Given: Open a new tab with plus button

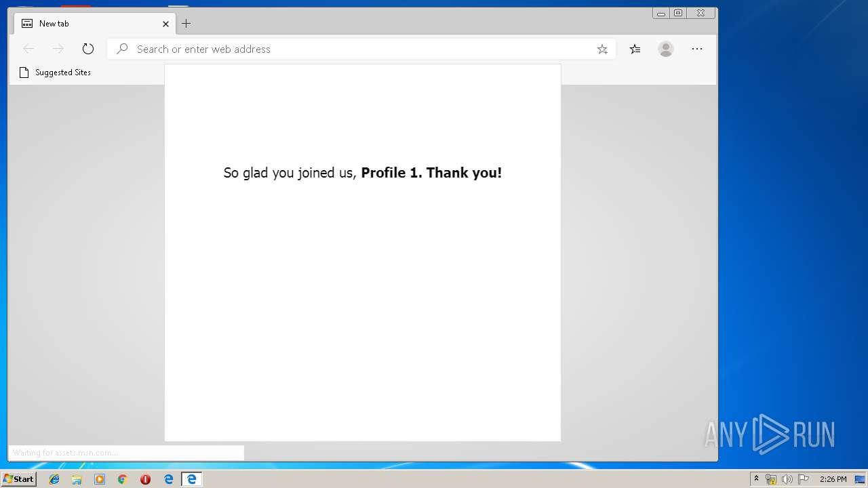Looking at the screenshot, I should pos(186,24).
